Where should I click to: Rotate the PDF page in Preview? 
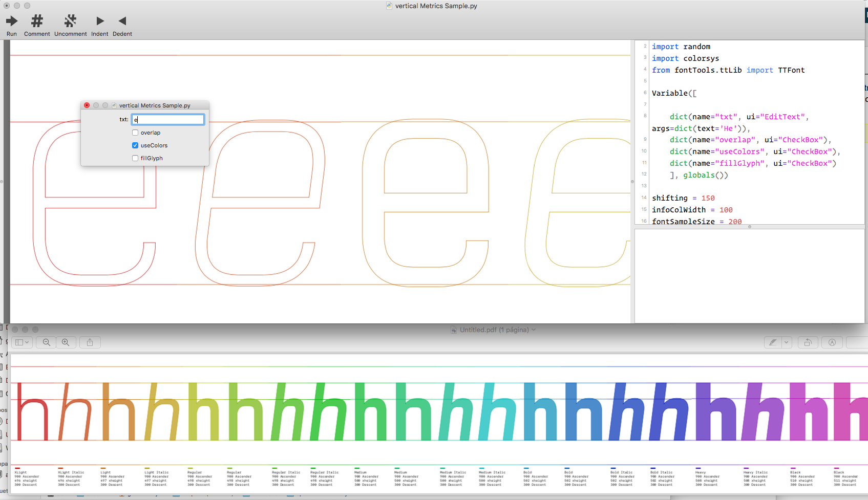808,342
